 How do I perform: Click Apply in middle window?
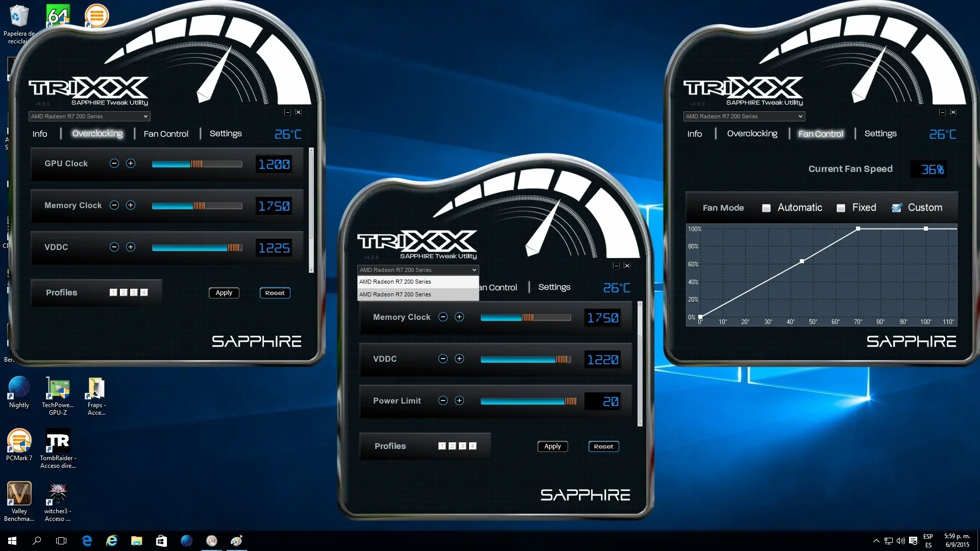click(553, 446)
